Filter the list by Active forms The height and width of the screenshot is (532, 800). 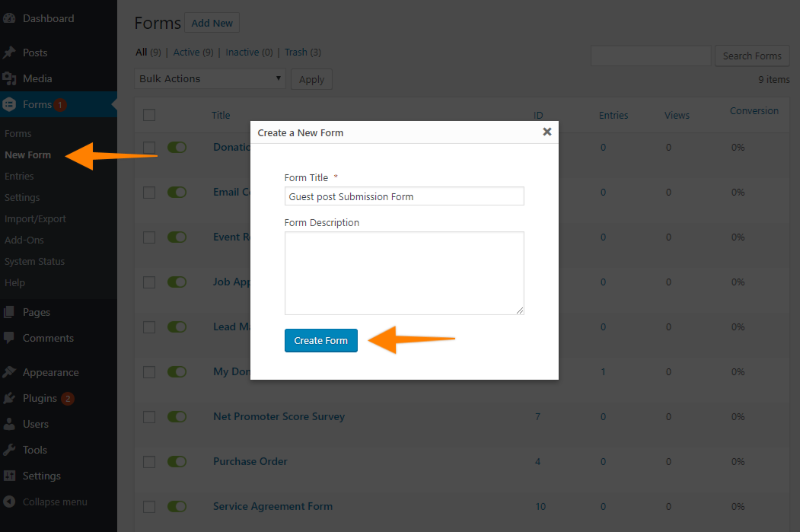(186, 52)
